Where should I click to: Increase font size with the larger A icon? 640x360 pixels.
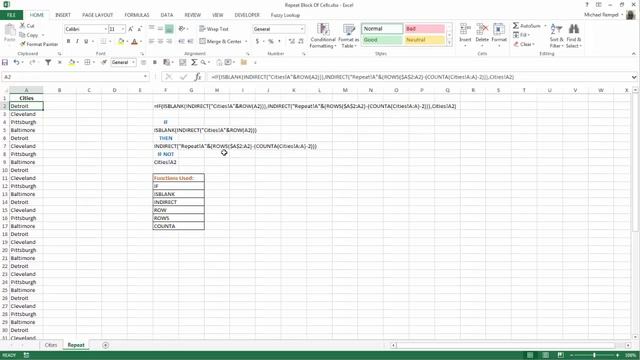pyautogui.click(x=131, y=29)
